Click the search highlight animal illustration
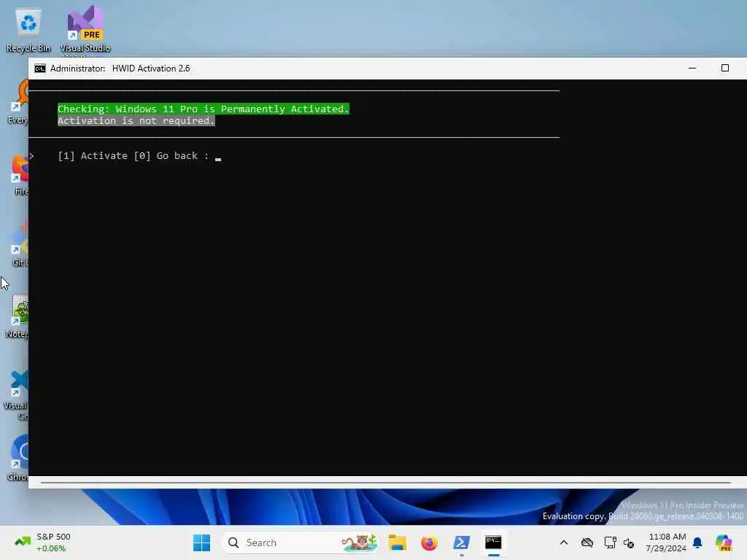This screenshot has height=560, width=747. [x=360, y=542]
